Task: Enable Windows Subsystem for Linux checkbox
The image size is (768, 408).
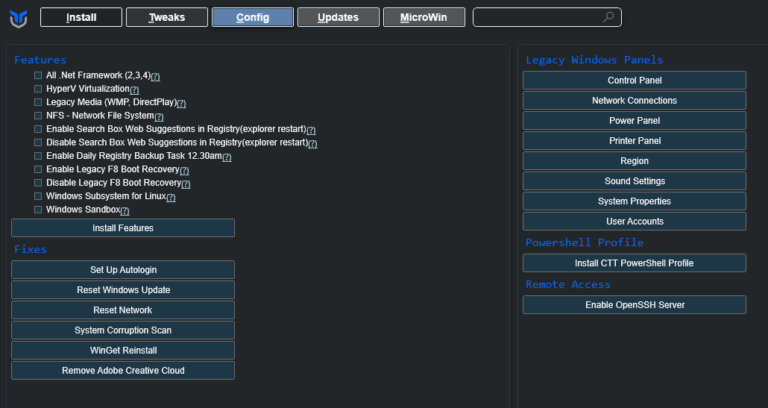Action: coord(38,196)
